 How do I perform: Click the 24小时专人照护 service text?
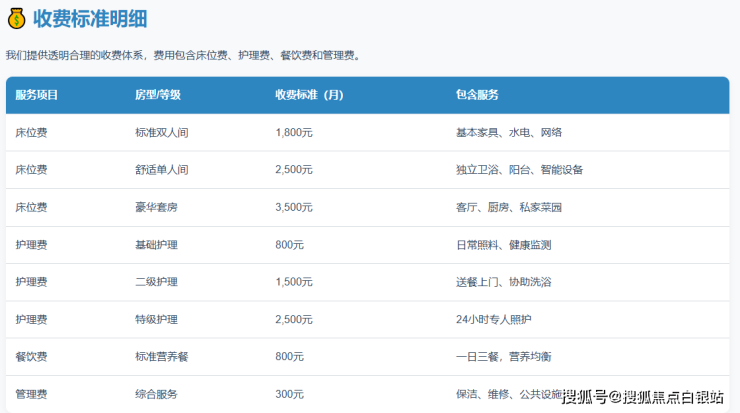[x=494, y=320]
